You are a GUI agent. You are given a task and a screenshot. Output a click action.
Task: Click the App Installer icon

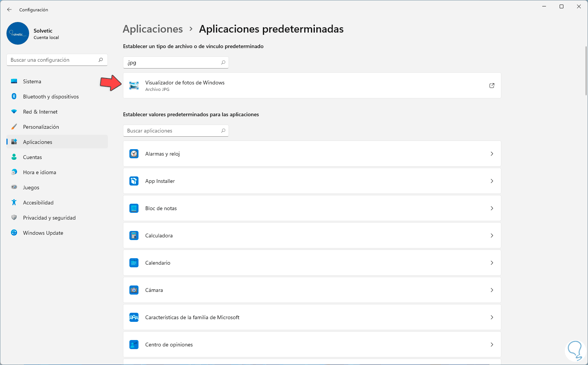[x=134, y=181]
